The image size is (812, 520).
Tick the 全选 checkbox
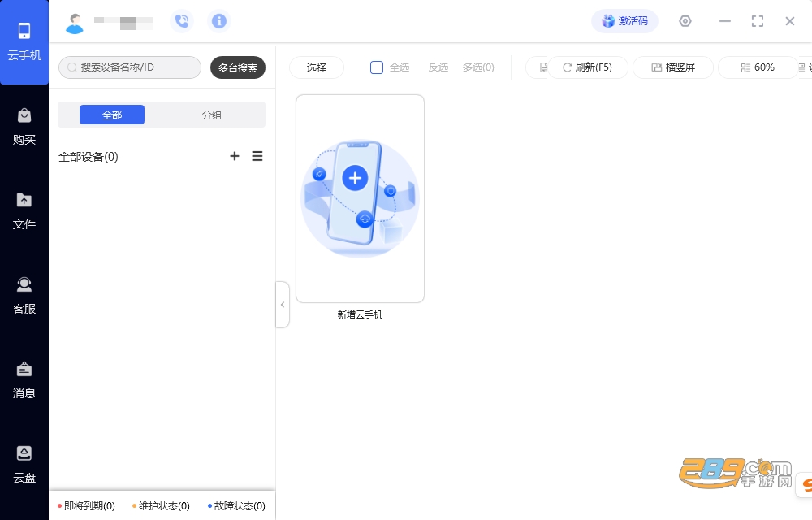click(377, 67)
